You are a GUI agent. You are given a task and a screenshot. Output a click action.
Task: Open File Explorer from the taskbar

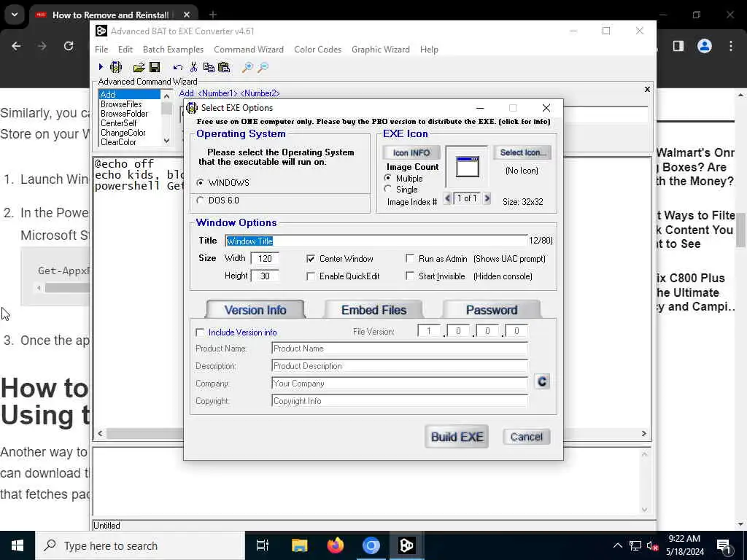pos(300,545)
